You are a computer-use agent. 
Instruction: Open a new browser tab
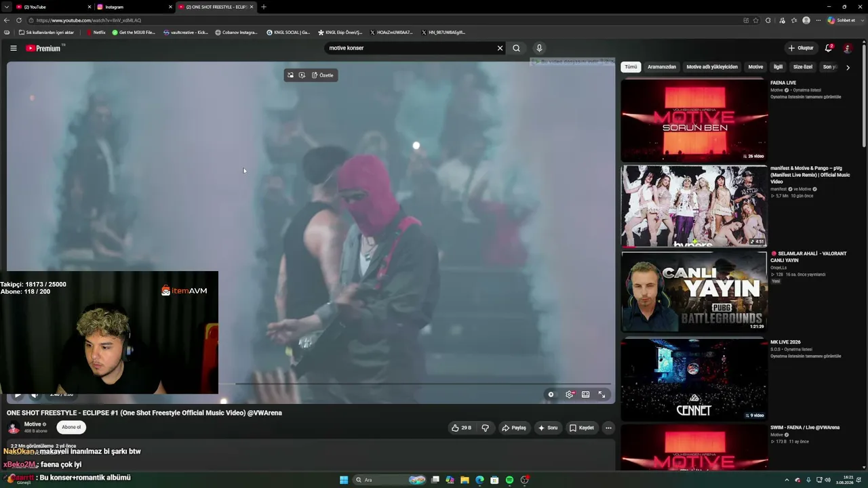point(264,7)
